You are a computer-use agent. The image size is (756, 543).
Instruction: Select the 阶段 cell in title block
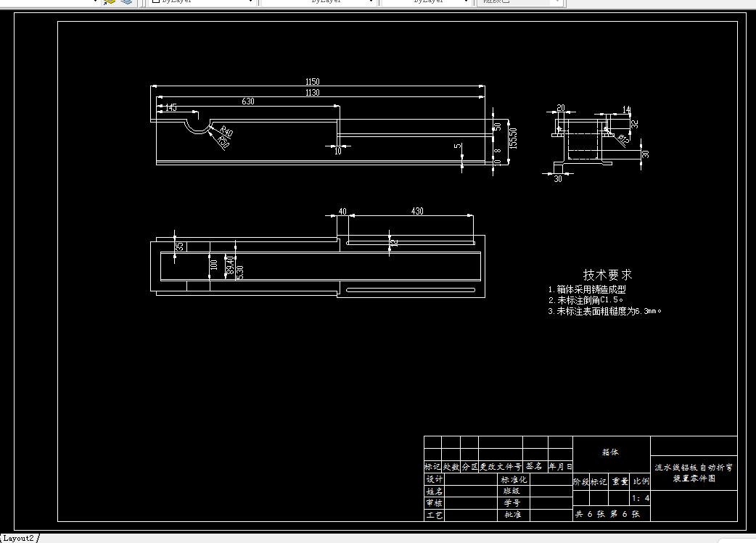click(581, 481)
